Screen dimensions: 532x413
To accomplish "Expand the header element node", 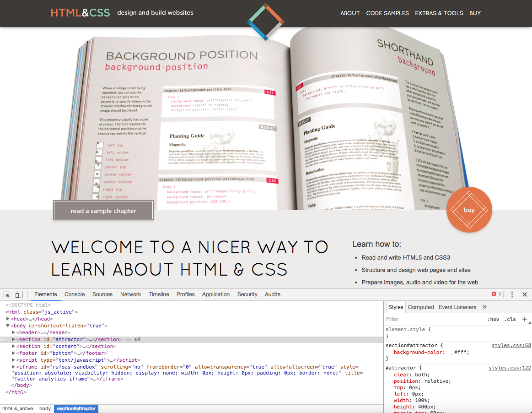I will (x=13, y=332).
